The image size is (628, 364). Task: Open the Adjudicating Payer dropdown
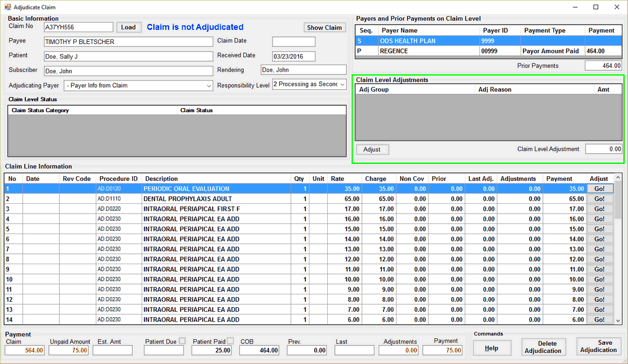click(209, 86)
